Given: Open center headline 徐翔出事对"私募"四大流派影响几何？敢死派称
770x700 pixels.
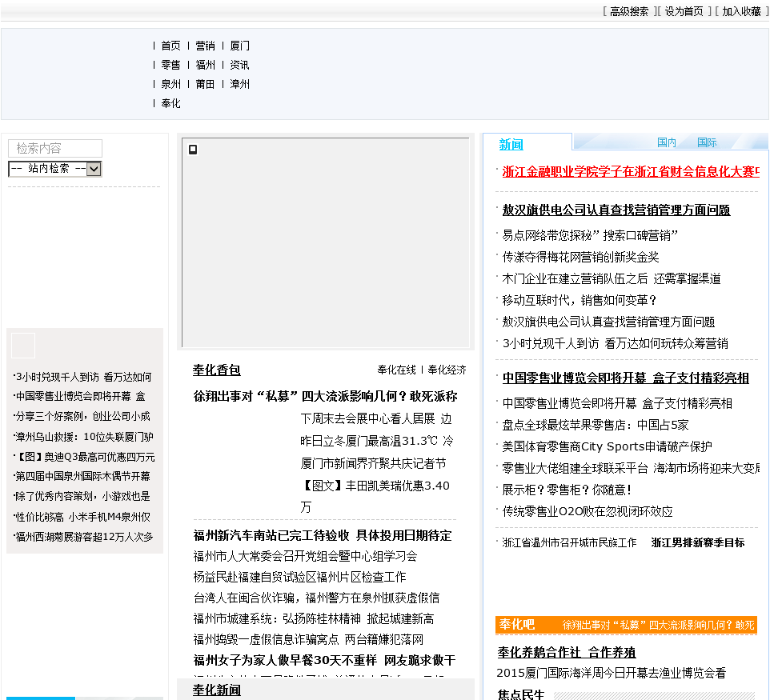Looking at the screenshot, I should [x=325, y=396].
